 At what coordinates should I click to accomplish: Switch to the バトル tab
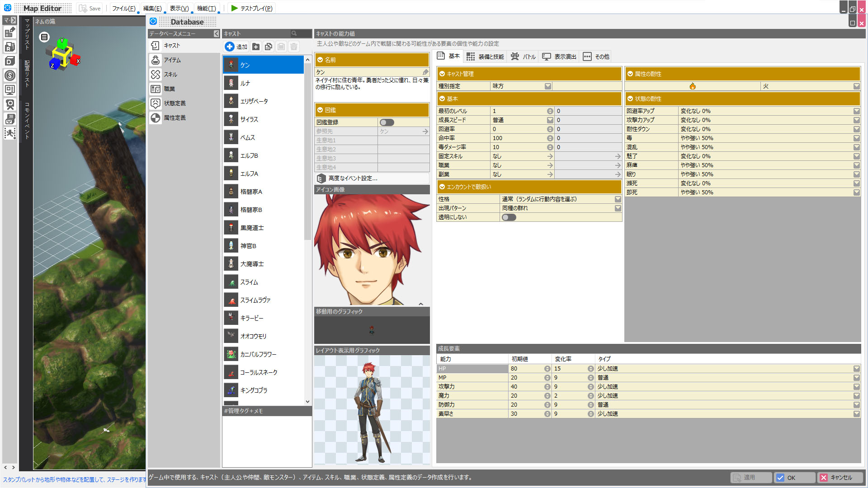click(524, 56)
